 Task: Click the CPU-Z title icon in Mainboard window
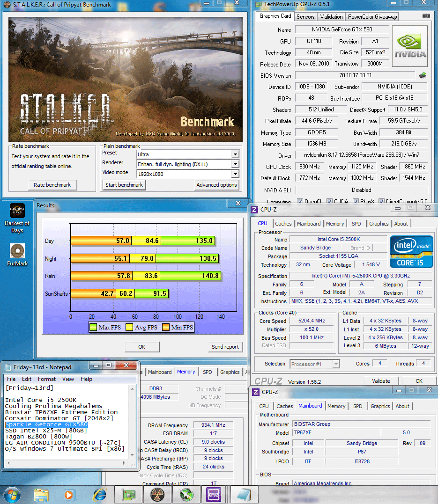click(x=256, y=392)
